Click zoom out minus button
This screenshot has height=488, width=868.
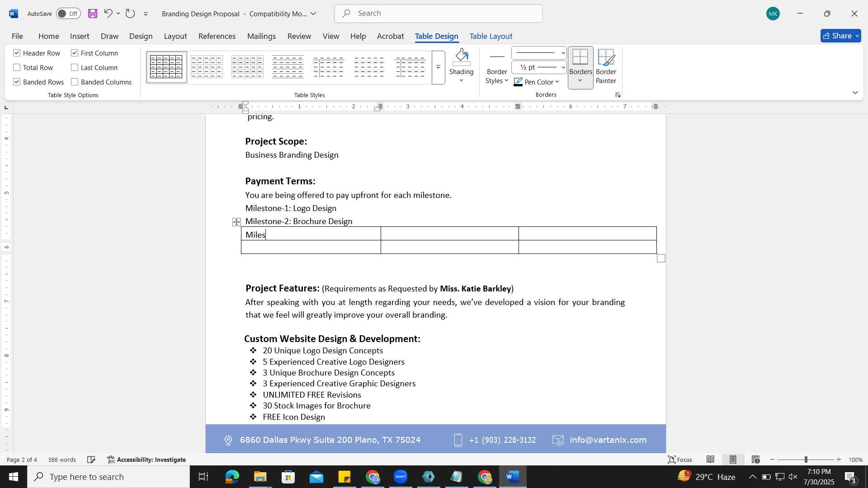coord(772,460)
